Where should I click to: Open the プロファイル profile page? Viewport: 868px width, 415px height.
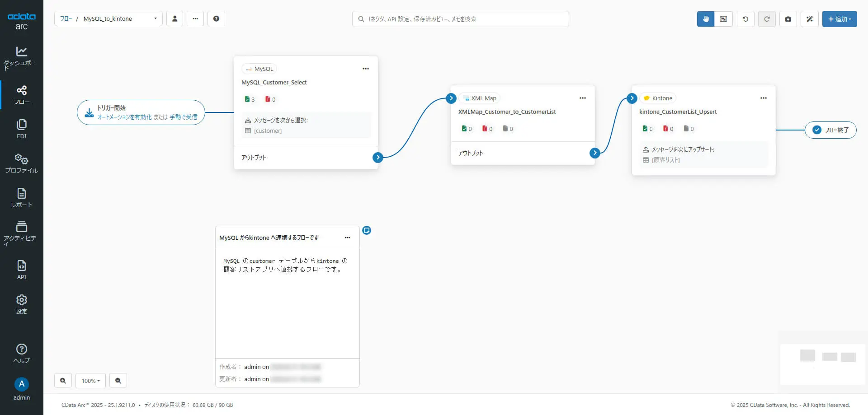[x=21, y=163]
